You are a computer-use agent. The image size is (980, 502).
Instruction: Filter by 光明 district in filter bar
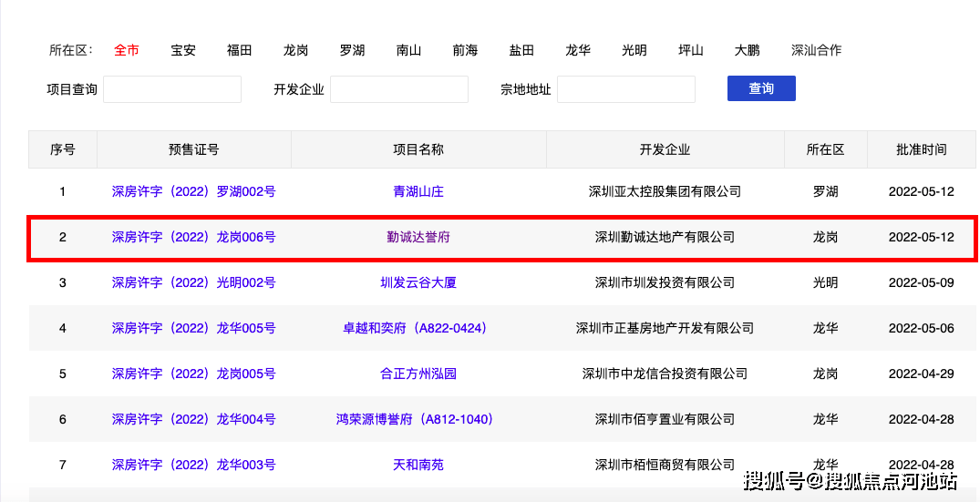[x=634, y=50]
